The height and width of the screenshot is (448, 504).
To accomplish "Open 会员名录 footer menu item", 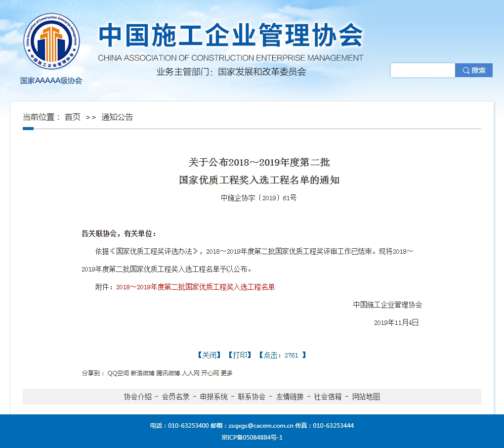I will tap(176, 397).
